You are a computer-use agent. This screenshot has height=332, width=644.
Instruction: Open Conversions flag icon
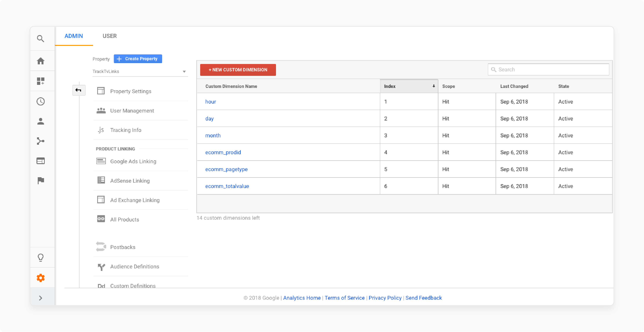40,180
